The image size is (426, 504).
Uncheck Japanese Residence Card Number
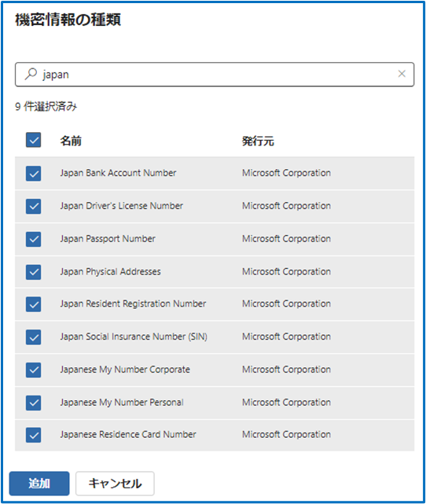pyautogui.click(x=34, y=436)
